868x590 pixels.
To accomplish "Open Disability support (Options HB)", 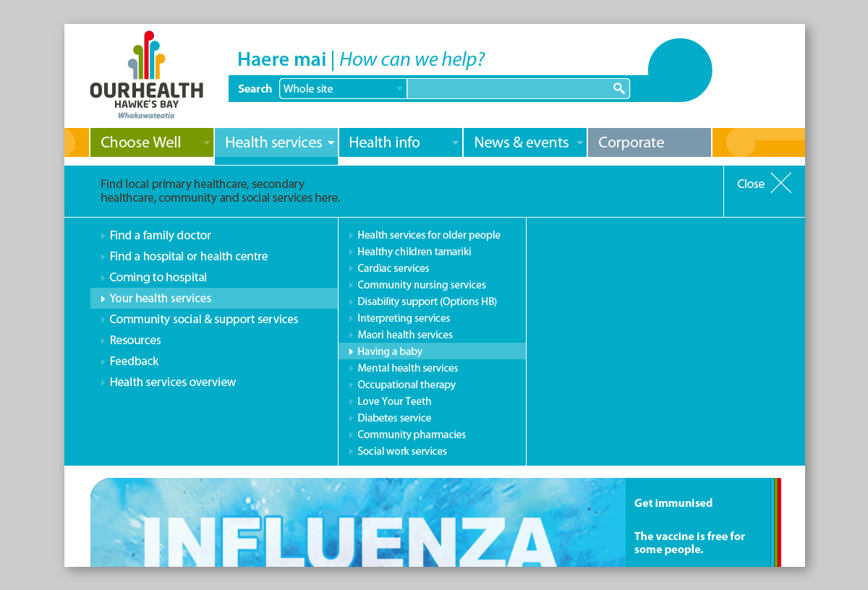I will click(427, 302).
